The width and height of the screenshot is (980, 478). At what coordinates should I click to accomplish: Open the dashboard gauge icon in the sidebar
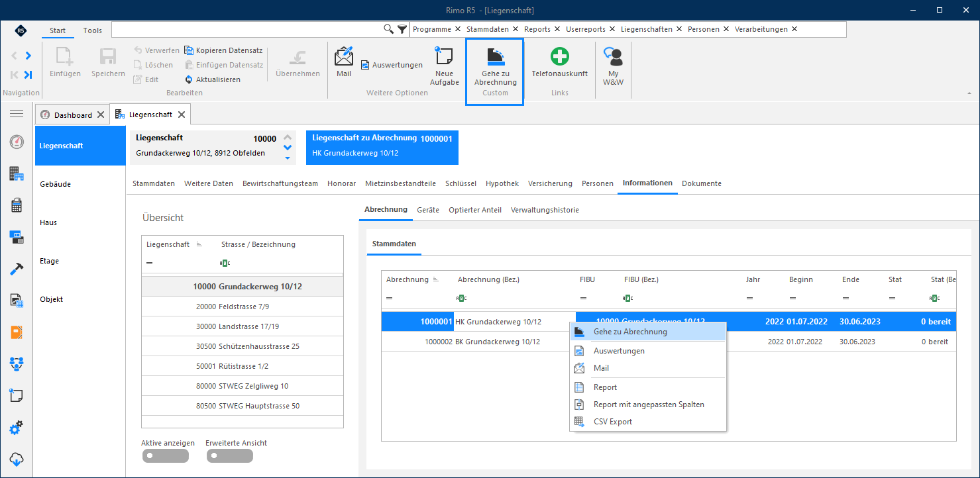click(17, 142)
